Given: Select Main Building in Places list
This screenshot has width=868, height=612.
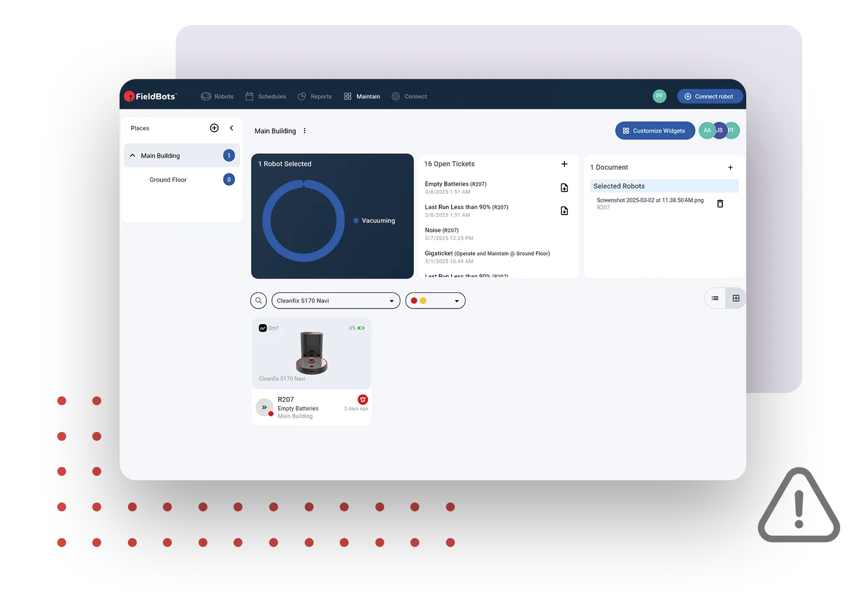Looking at the screenshot, I should [182, 156].
